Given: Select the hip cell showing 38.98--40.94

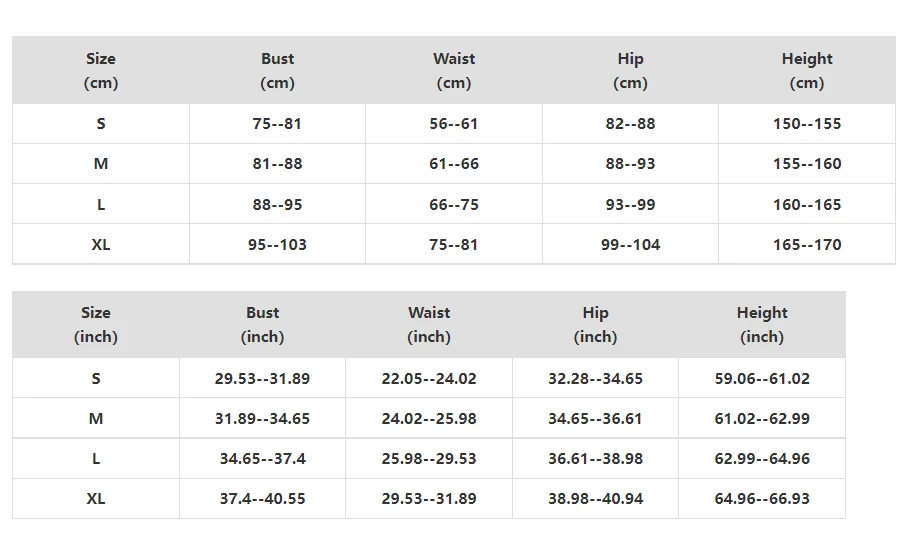Looking at the screenshot, I should pyautogui.click(x=595, y=499).
